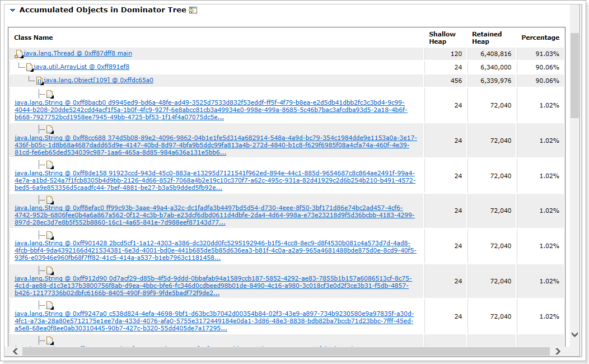The width and height of the screenshot is (589, 364).
Task: Click the Class Name column header
Action: tap(34, 38)
